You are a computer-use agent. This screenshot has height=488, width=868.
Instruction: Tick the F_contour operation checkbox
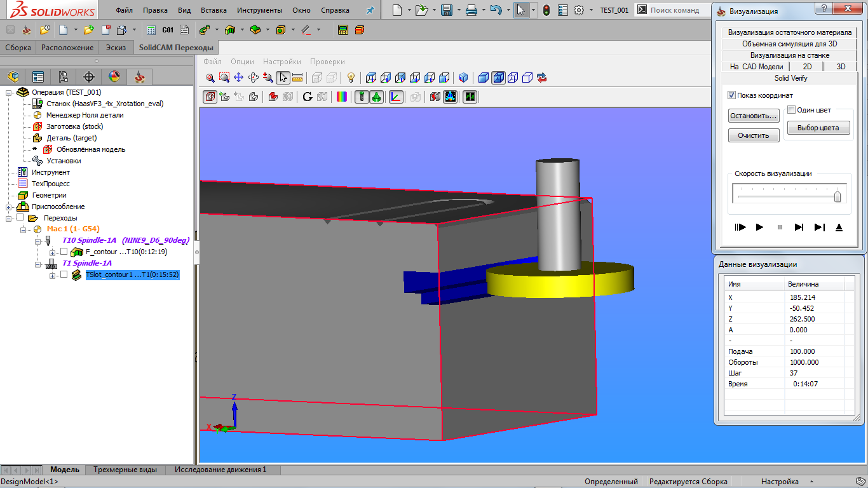64,252
